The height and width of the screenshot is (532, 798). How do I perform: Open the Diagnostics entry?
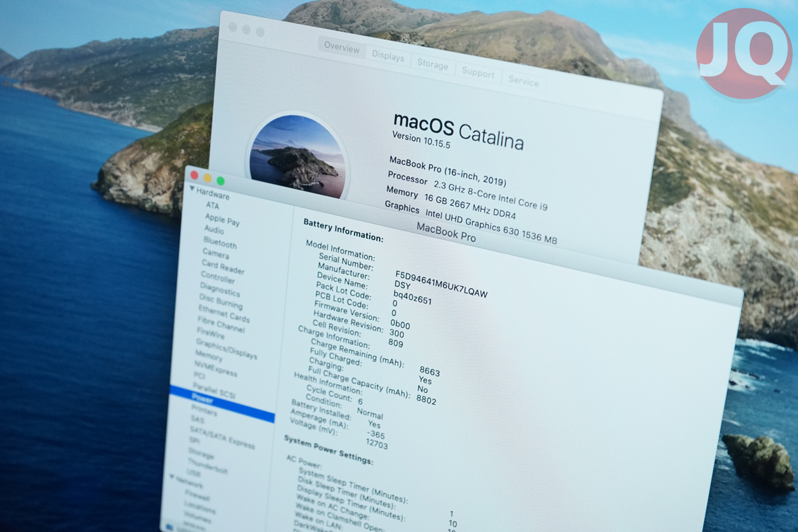220,291
